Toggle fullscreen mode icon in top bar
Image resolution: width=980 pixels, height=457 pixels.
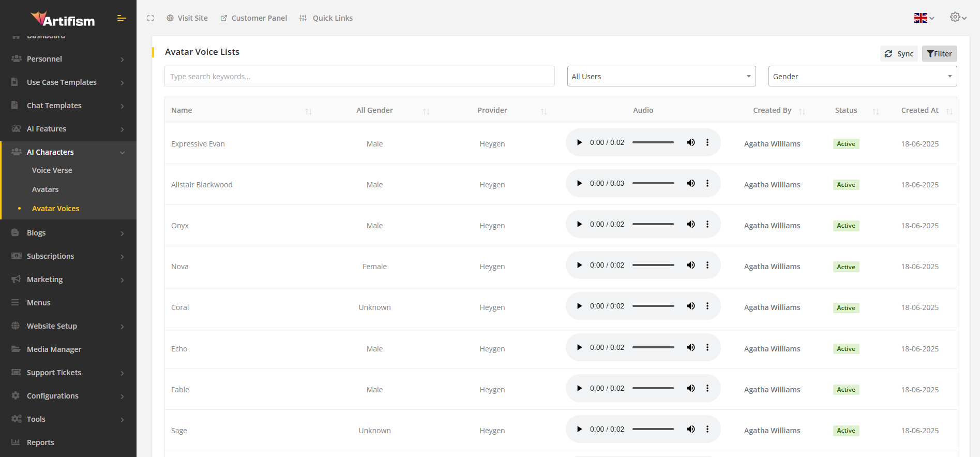pyautogui.click(x=150, y=18)
